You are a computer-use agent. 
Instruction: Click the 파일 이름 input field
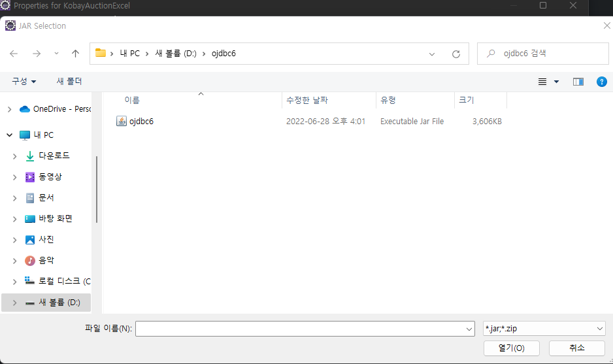tap(300, 329)
